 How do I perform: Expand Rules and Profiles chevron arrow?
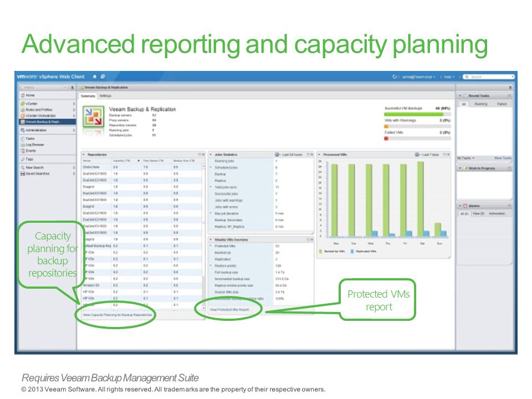point(74,110)
